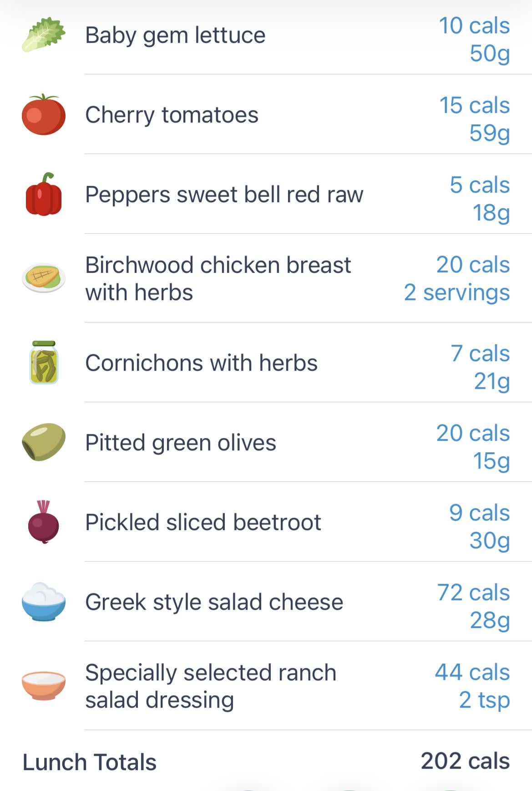The width and height of the screenshot is (532, 791).
Task: Open Birchwood chicken breast with herbs
Action: 218,278
